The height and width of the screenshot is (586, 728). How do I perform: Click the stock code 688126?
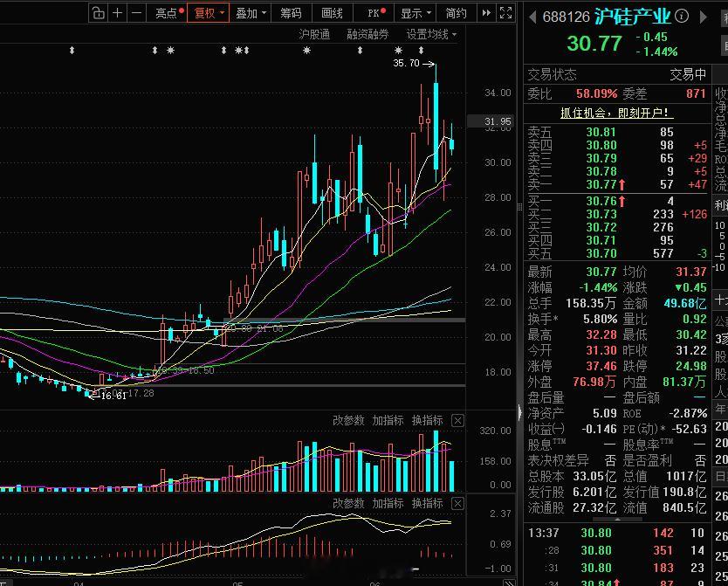point(566,17)
